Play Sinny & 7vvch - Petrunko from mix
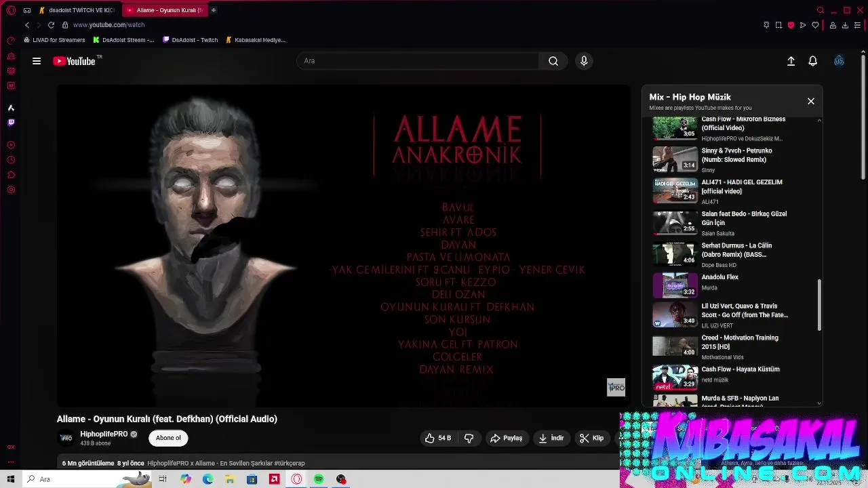868x488 pixels. 719,159
